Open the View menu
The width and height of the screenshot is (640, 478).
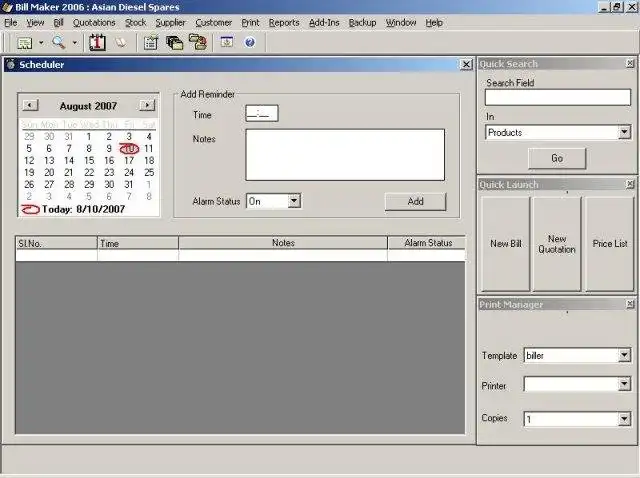pyautogui.click(x=35, y=23)
